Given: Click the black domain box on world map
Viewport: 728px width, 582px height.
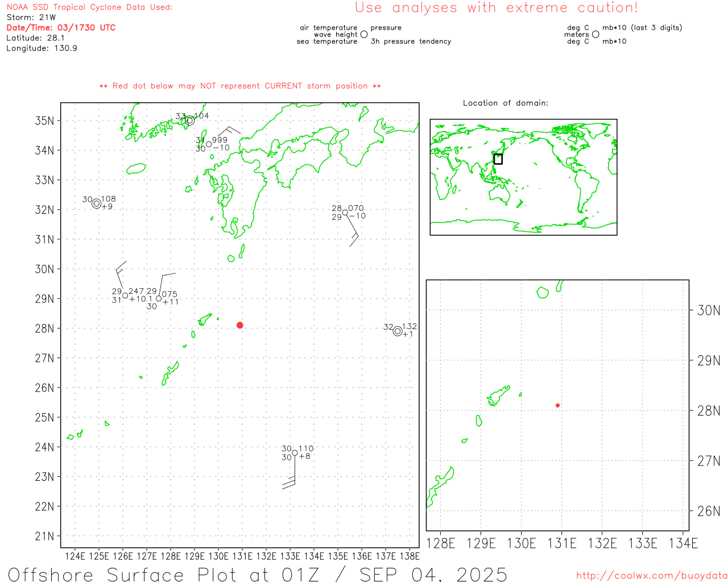Looking at the screenshot, I should pyautogui.click(x=498, y=159).
